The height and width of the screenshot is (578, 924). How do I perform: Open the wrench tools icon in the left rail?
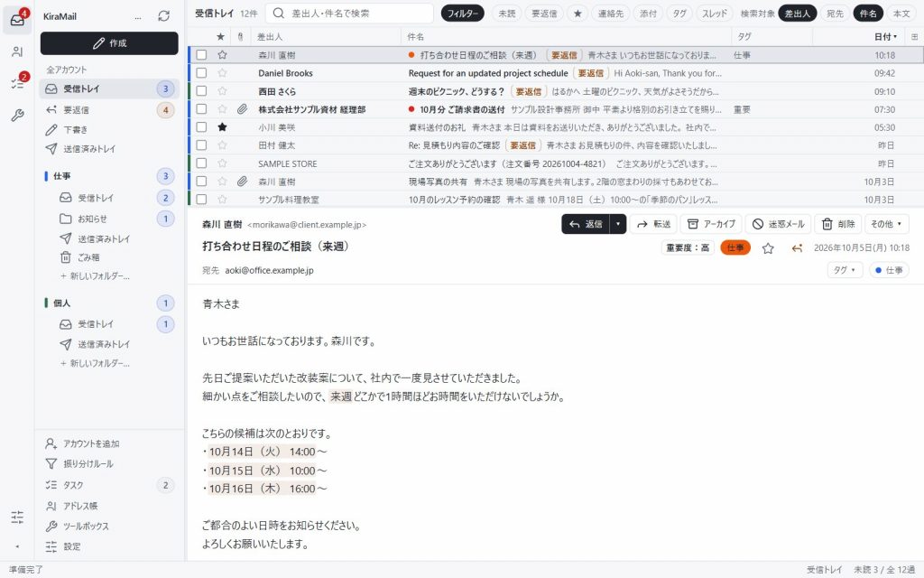tap(17, 115)
